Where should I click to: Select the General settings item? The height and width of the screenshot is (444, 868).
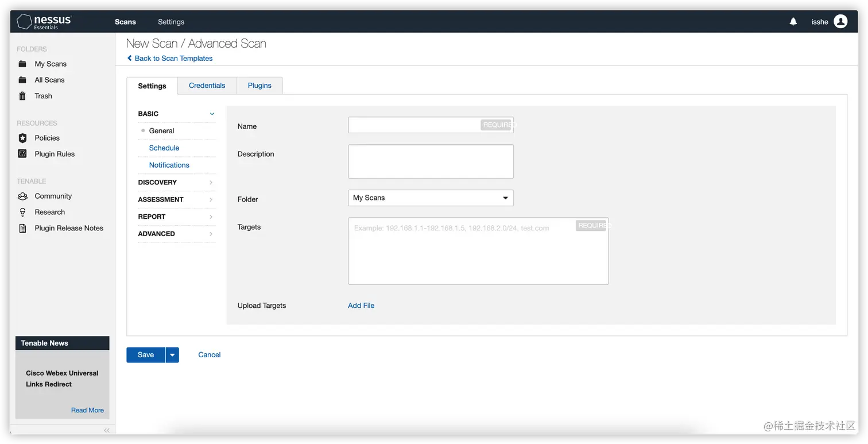coord(161,131)
